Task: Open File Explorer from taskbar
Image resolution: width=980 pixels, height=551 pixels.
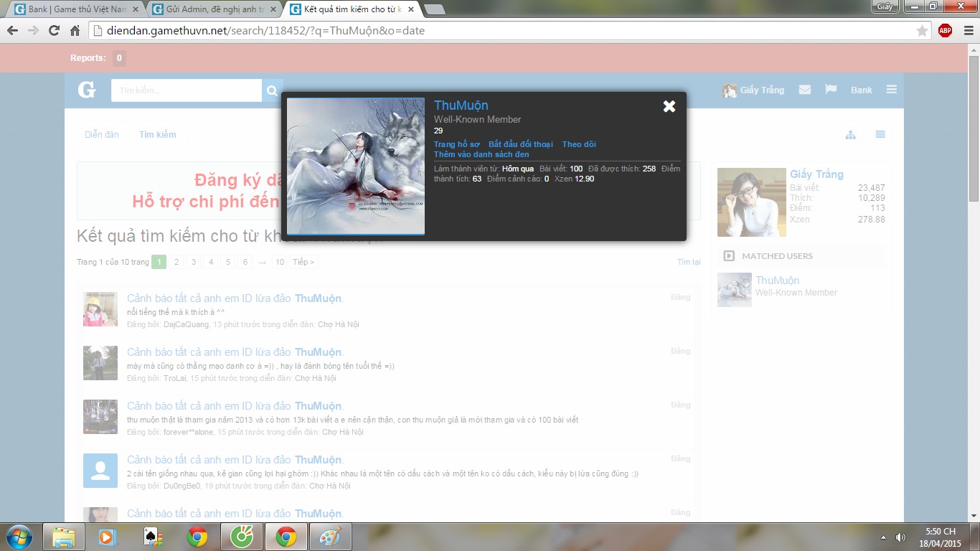Action: coord(63,537)
